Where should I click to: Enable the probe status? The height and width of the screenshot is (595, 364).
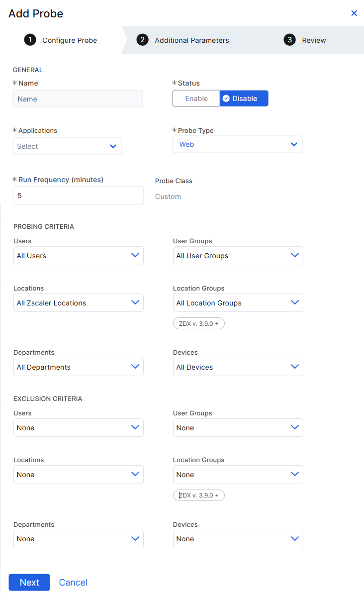coord(196,99)
